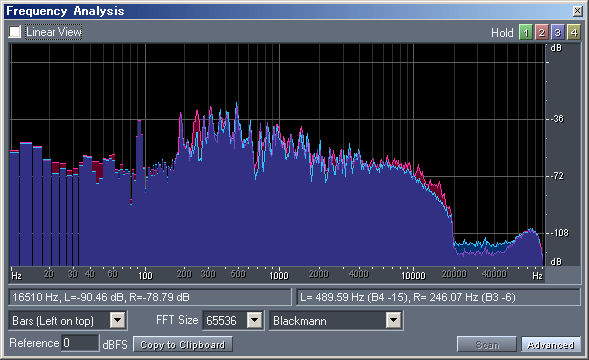The image size is (589, 360).
Task: Click the 10000 label on frequency axis
Action: pos(413,275)
